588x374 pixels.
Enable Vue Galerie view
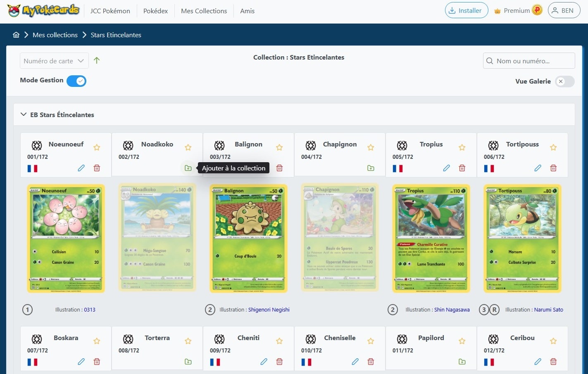(x=564, y=82)
